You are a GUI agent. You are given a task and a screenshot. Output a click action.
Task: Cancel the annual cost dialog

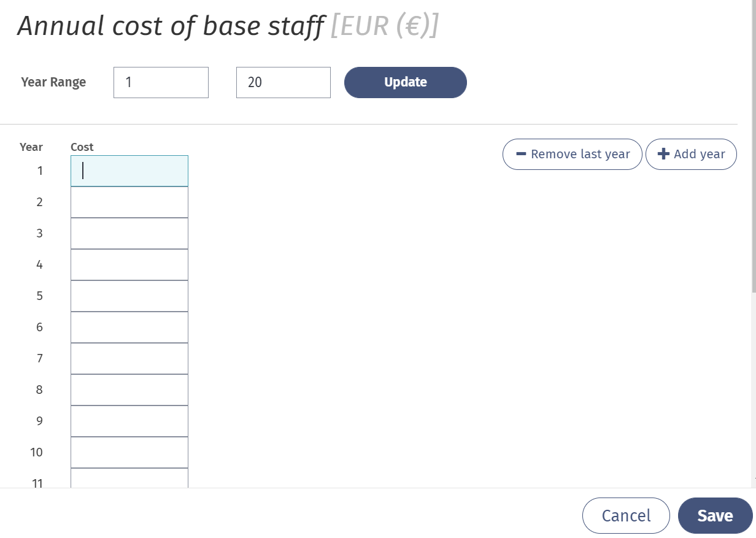(626, 515)
